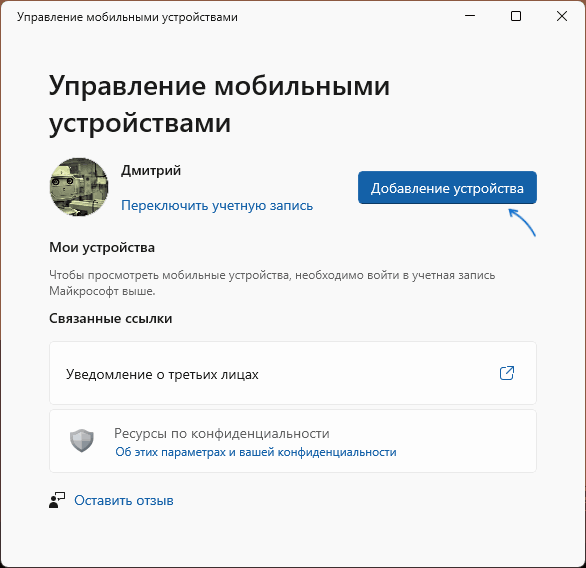Click the privacy shield icon

(x=82, y=441)
